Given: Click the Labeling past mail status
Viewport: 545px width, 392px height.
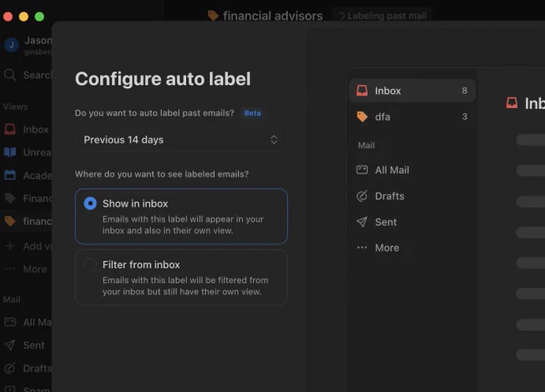Looking at the screenshot, I should [x=382, y=16].
